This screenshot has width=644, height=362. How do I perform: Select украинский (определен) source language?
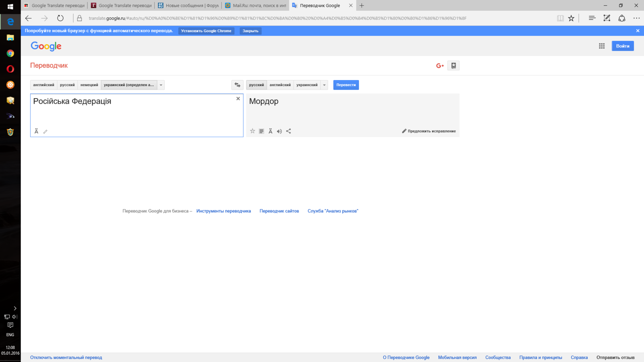coord(129,85)
